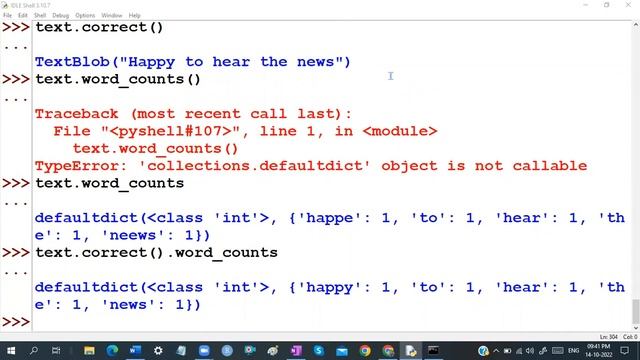Click the IDLE Shell title bar icon
The height and width of the screenshot is (360, 640).
pyautogui.click(x=4, y=5)
